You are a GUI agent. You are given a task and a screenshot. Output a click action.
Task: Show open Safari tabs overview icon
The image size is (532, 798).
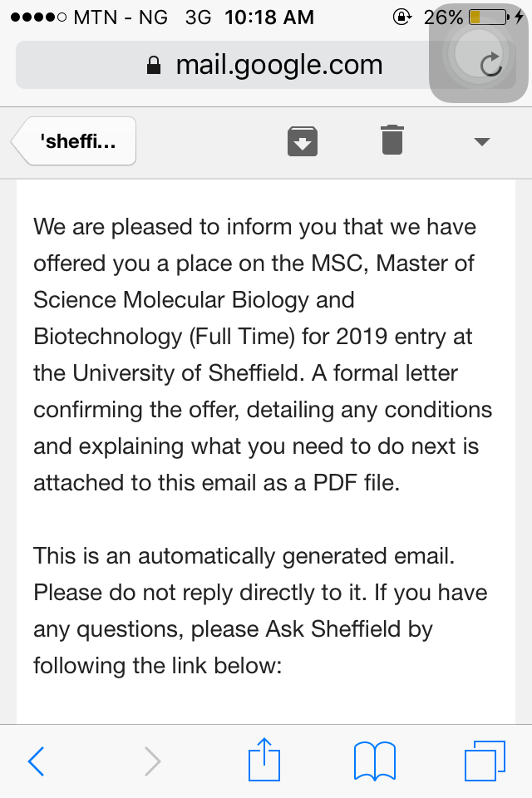pos(485,761)
